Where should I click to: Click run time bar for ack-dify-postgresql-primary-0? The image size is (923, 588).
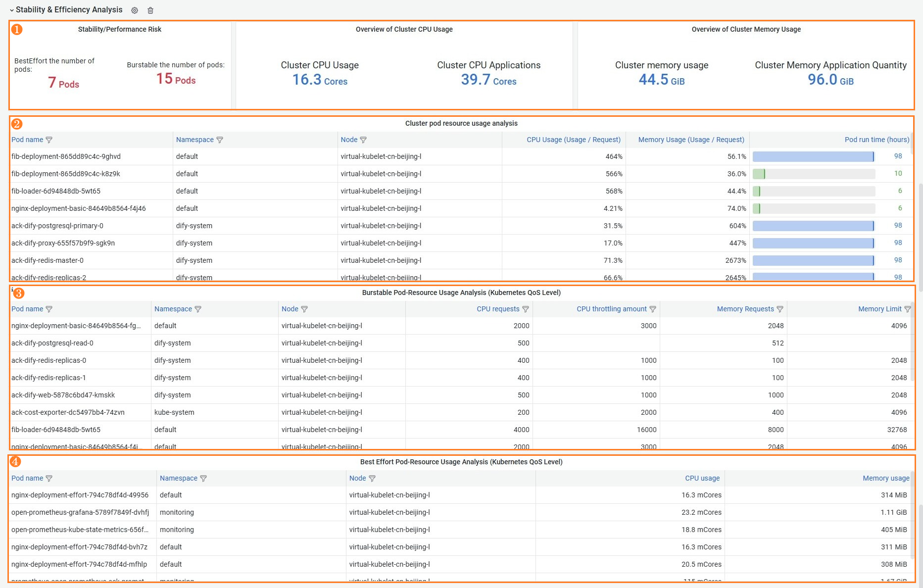(x=814, y=226)
